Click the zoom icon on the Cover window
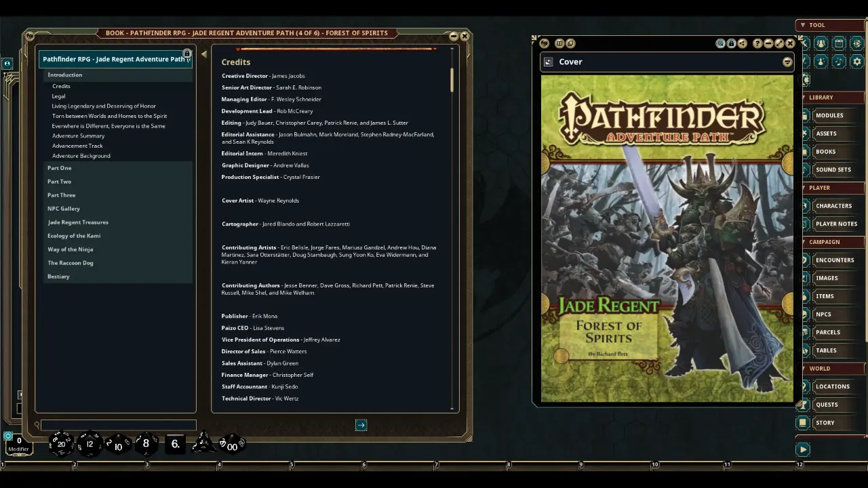Screen dimensions: 868x488 tap(720, 43)
